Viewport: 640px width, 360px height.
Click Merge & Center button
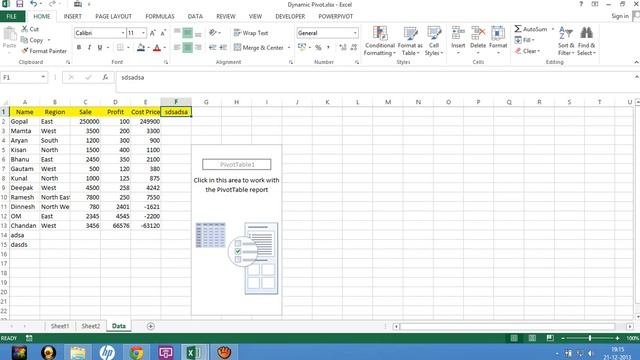coord(259,47)
